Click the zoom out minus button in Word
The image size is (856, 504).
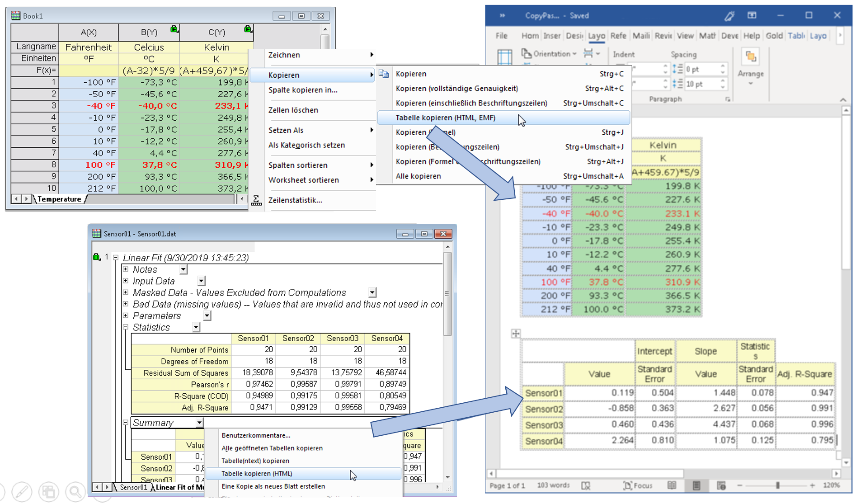[740, 485]
